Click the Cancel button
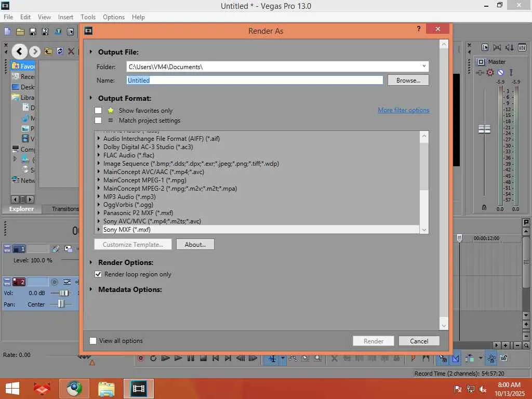Viewport: 532px width, 399px height. click(419, 341)
